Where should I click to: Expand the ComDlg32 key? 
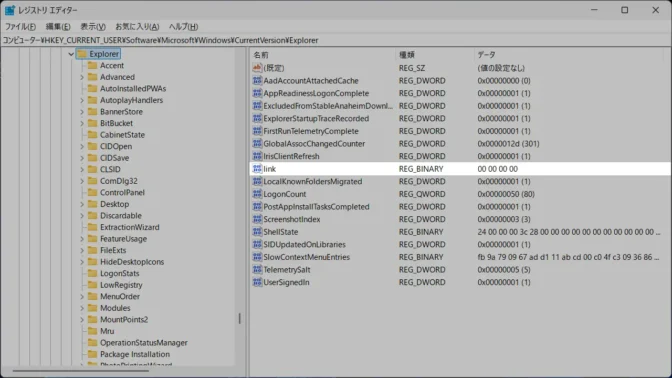click(82, 181)
